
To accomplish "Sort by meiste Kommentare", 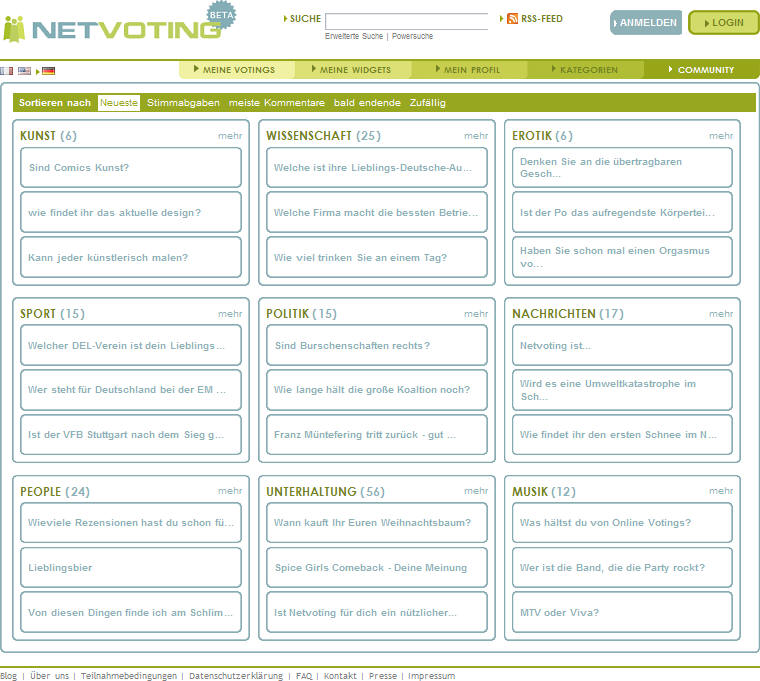I will 277,103.
